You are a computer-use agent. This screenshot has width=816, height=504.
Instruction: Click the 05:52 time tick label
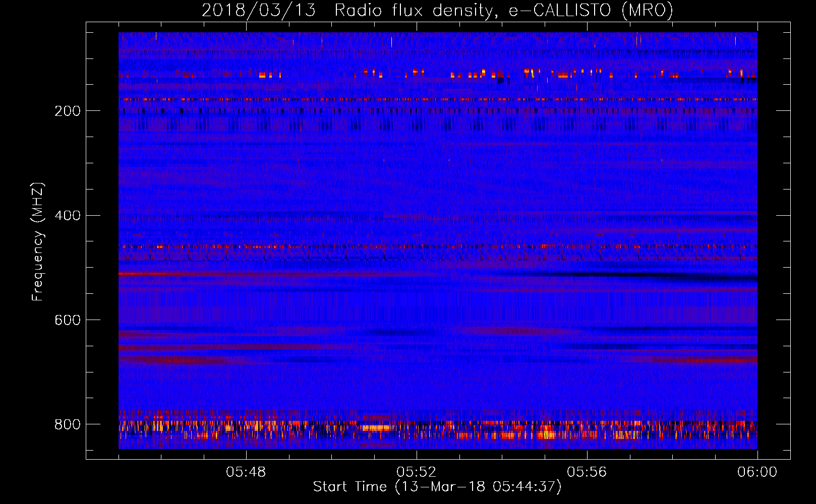click(x=417, y=472)
